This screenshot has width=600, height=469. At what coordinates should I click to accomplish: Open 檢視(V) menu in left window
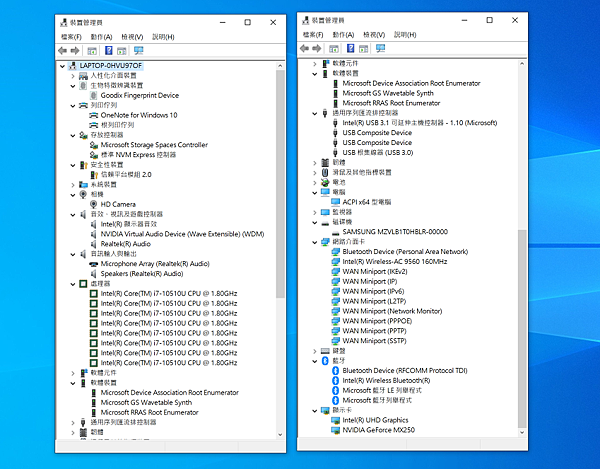[132, 37]
